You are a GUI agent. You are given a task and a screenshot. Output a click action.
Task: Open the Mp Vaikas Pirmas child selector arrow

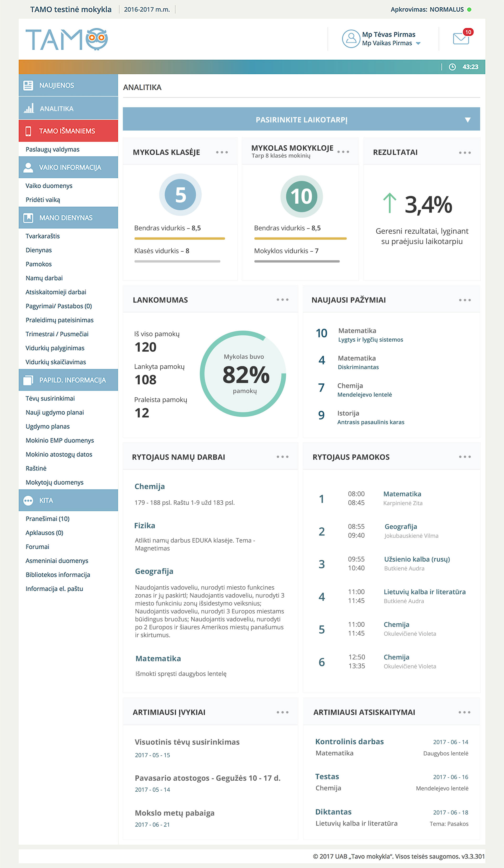(418, 43)
